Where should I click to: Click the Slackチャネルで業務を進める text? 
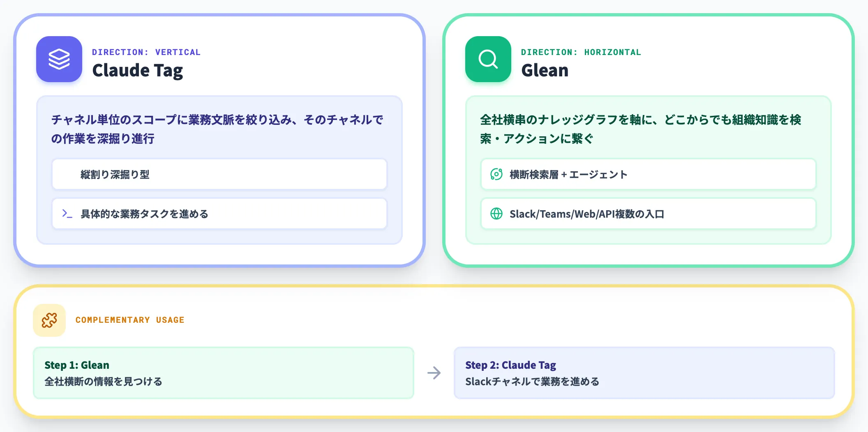click(532, 381)
